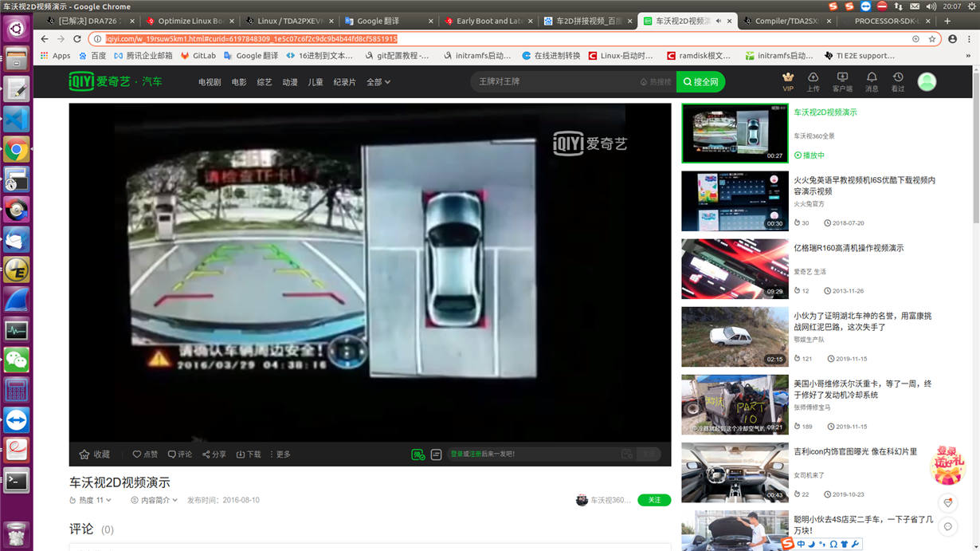980x551 pixels.
Task: Bookmark this page with the star icon
Action: coord(931,38)
